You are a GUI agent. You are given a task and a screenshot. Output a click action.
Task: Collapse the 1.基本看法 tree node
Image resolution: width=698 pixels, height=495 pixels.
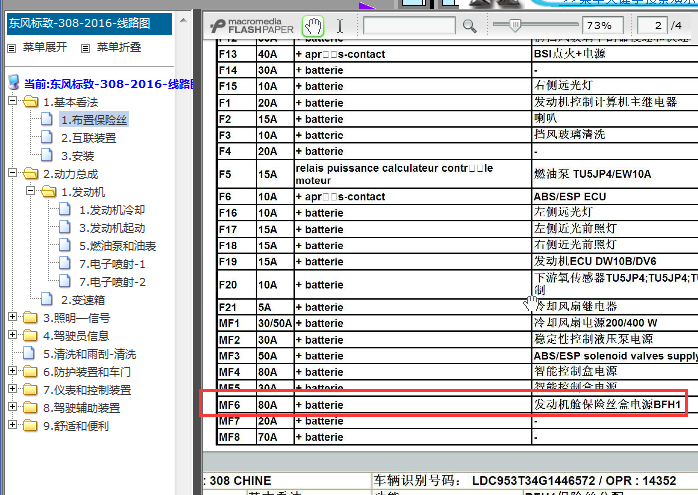click(x=12, y=101)
